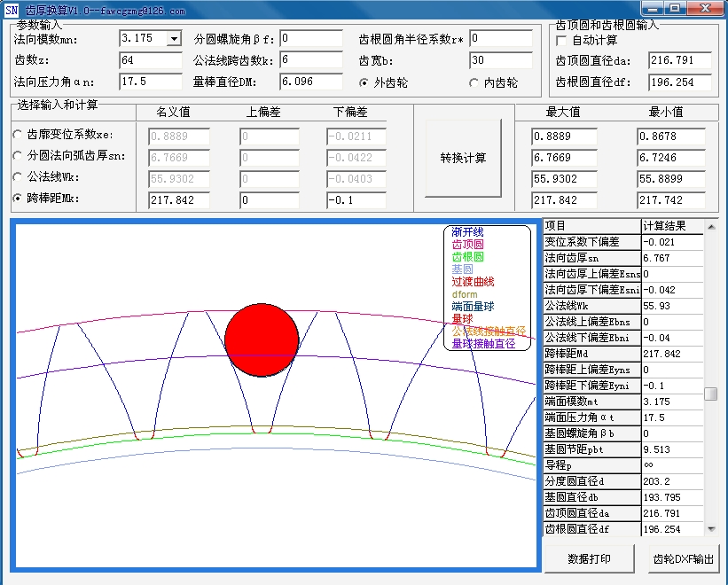Click the 计算结果 column header
Screen dimensions: 728x585
672,226
